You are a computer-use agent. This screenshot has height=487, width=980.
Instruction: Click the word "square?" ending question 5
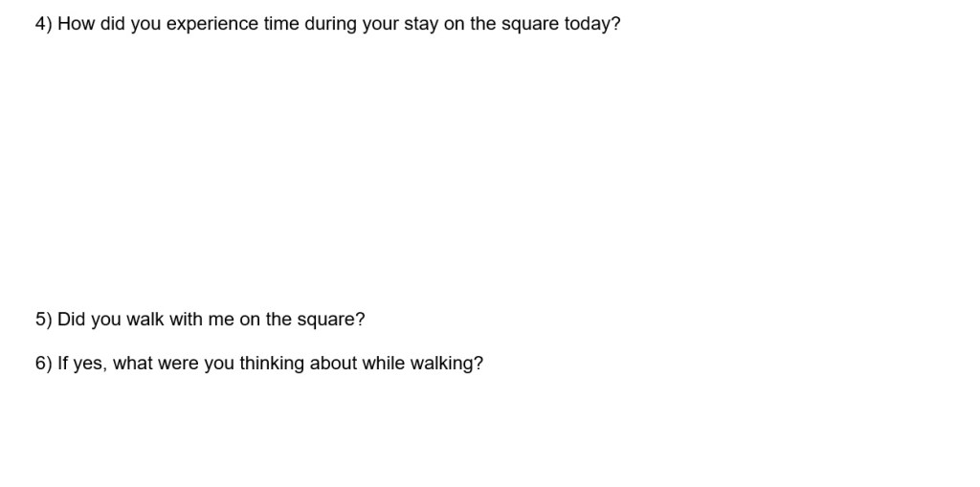pyautogui.click(x=331, y=320)
